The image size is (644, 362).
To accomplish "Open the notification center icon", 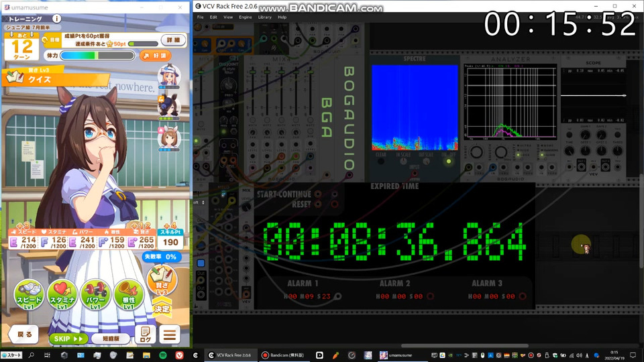I will [633, 355].
